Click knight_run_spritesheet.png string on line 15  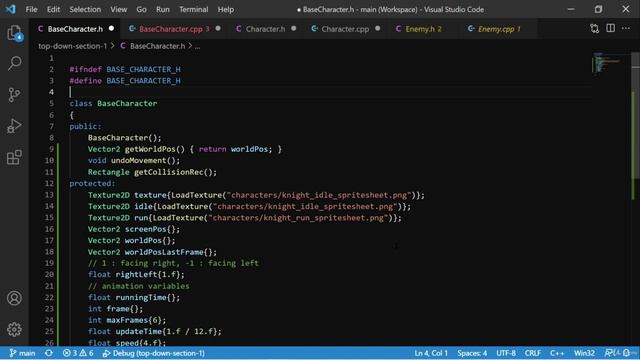(299, 218)
